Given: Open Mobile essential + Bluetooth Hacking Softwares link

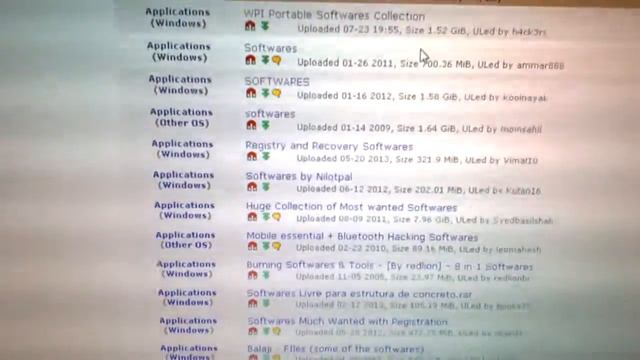Looking at the screenshot, I should 362,237.
